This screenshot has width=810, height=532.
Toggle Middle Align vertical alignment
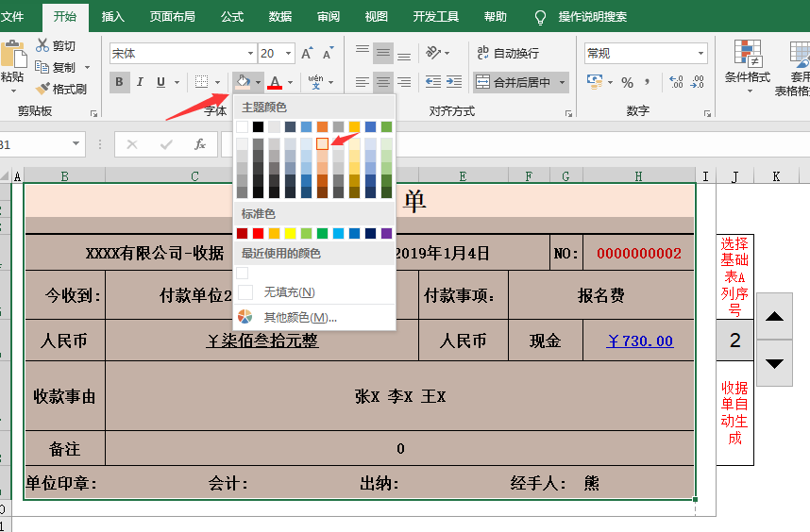tap(382, 53)
